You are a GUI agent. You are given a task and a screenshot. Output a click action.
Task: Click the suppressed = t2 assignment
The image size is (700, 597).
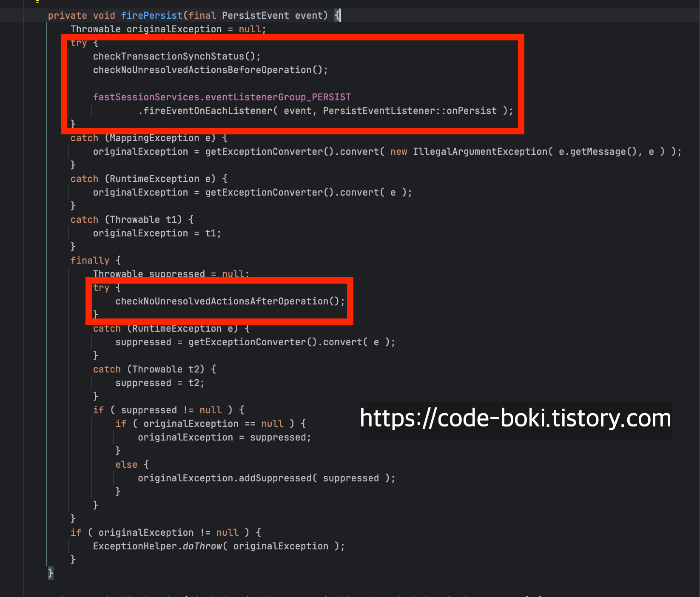pyautogui.click(x=160, y=383)
